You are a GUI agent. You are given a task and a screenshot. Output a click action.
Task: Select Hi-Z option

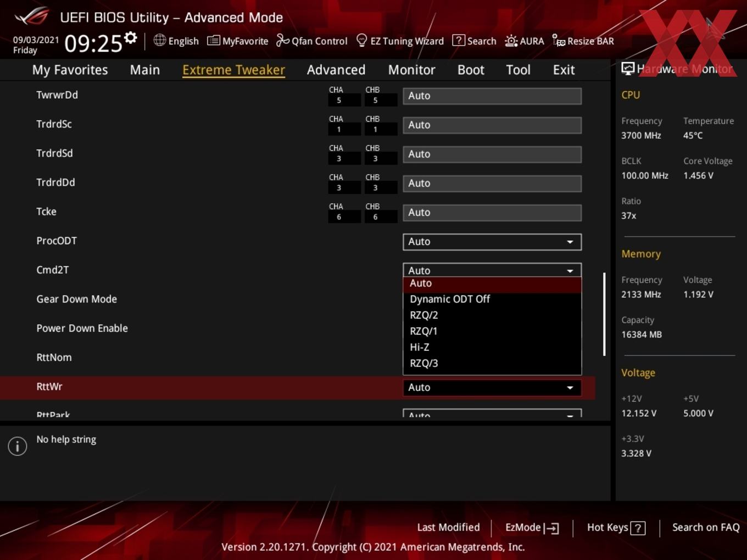click(x=492, y=347)
